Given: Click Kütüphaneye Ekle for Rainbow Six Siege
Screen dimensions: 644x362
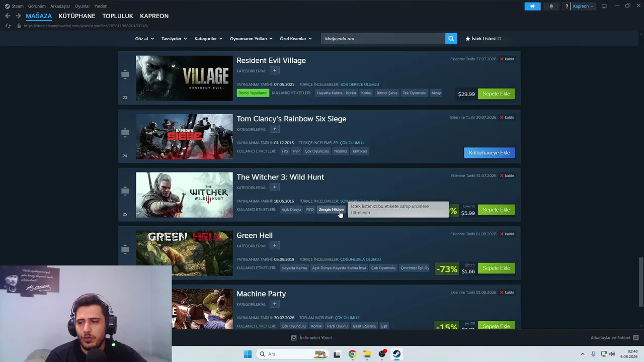Looking at the screenshot, I should pos(490,152).
